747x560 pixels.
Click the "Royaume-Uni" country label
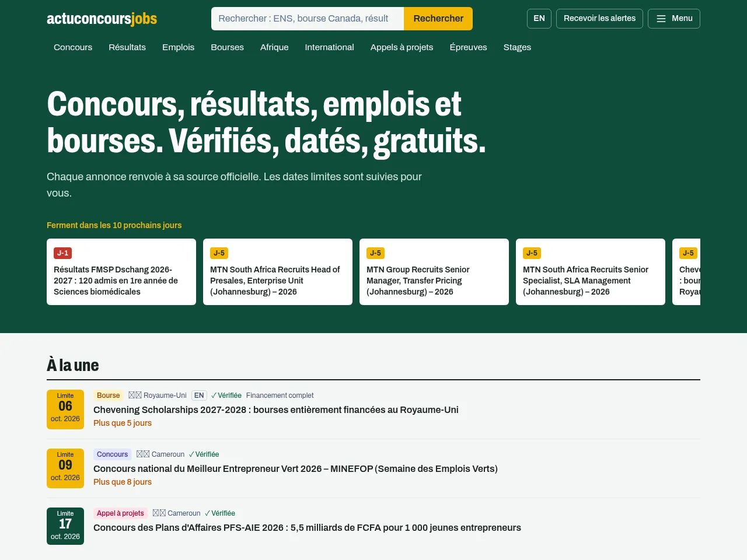[165, 395]
